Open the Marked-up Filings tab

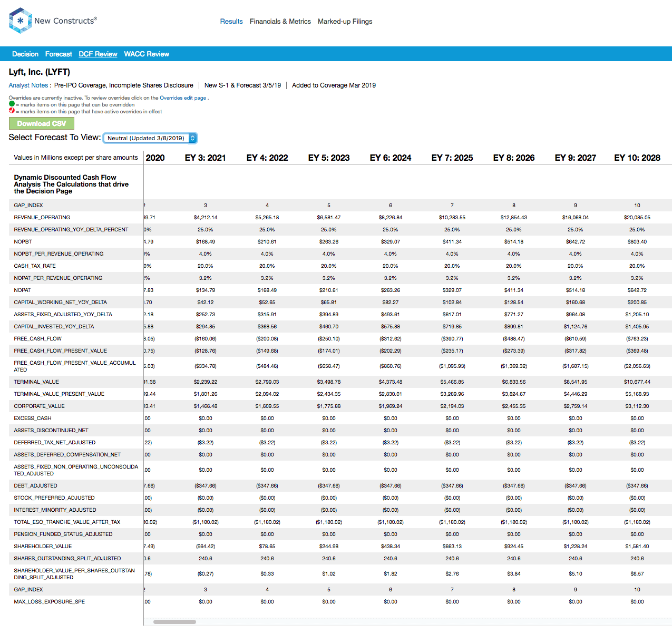(345, 22)
